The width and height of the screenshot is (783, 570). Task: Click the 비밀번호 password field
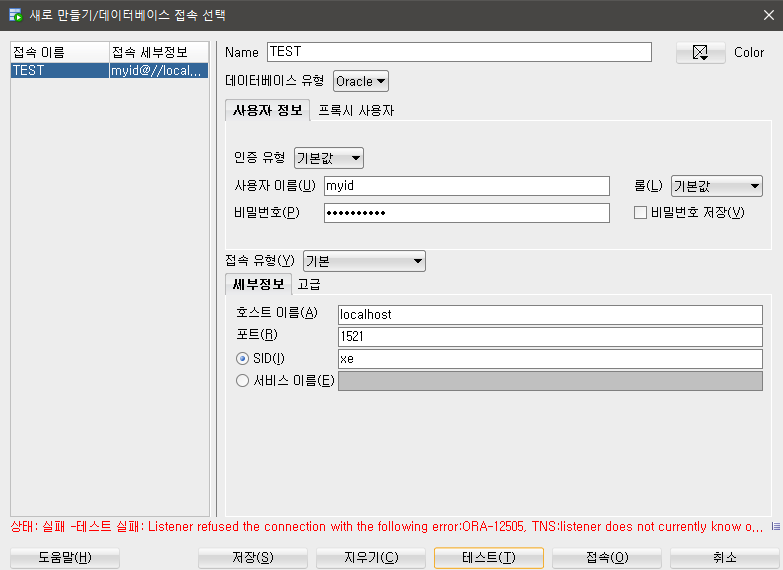coord(467,213)
